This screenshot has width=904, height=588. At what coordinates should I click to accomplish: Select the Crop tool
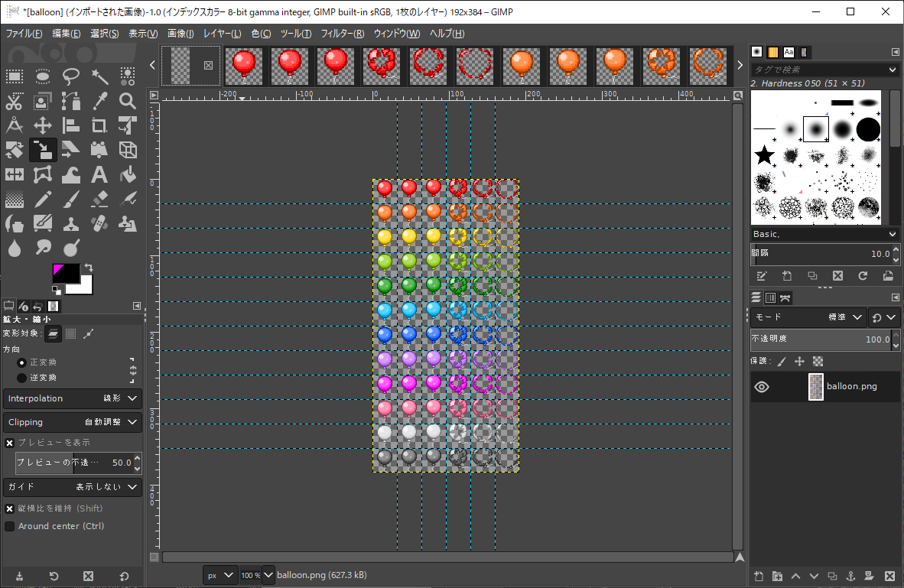(99, 125)
